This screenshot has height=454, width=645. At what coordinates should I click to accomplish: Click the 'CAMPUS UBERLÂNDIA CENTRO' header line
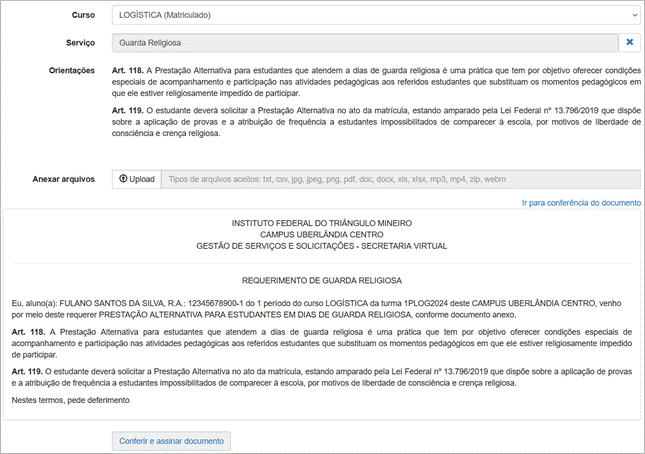tap(322, 235)
